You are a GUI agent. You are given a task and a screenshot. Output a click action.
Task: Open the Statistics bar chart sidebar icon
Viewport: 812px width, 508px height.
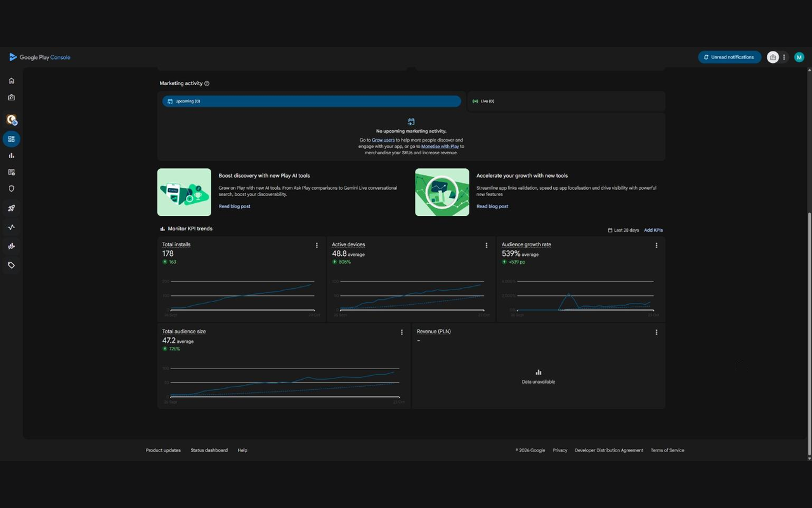(11, 156)
